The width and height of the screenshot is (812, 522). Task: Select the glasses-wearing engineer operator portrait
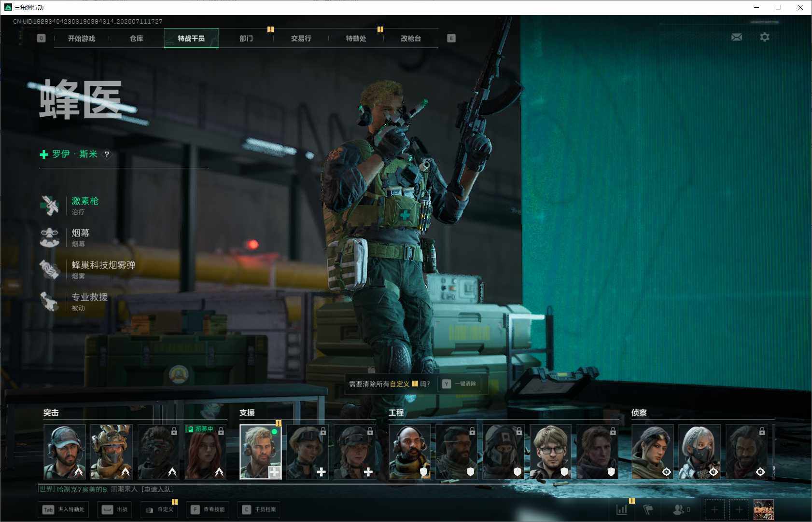click(x=550, y=452)
